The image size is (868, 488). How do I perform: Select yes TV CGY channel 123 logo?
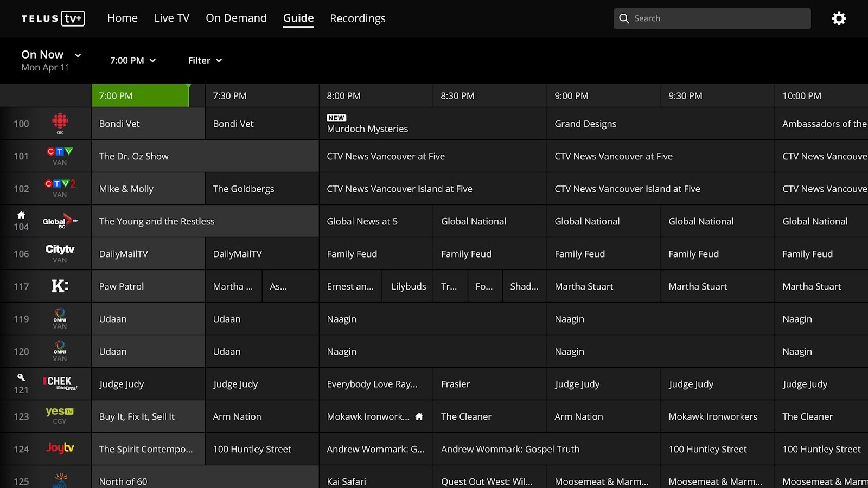pyautogui.click(x=60, y=416)
